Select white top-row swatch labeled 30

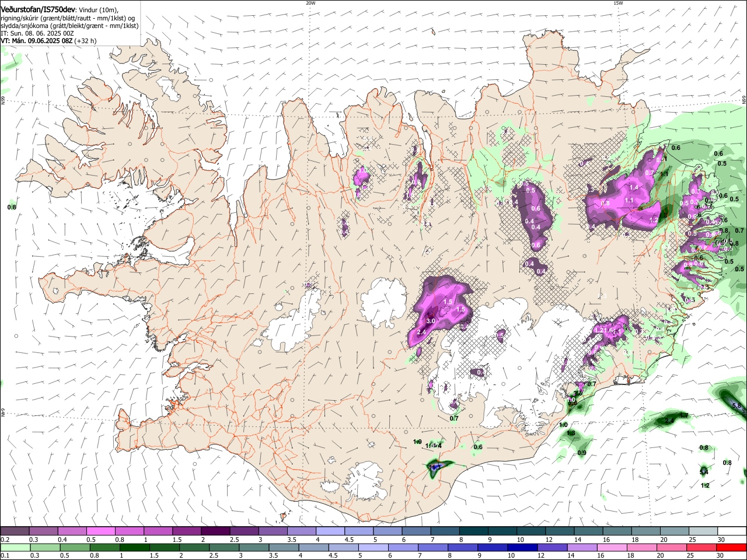pyautogui.click(x=731, y=531)
